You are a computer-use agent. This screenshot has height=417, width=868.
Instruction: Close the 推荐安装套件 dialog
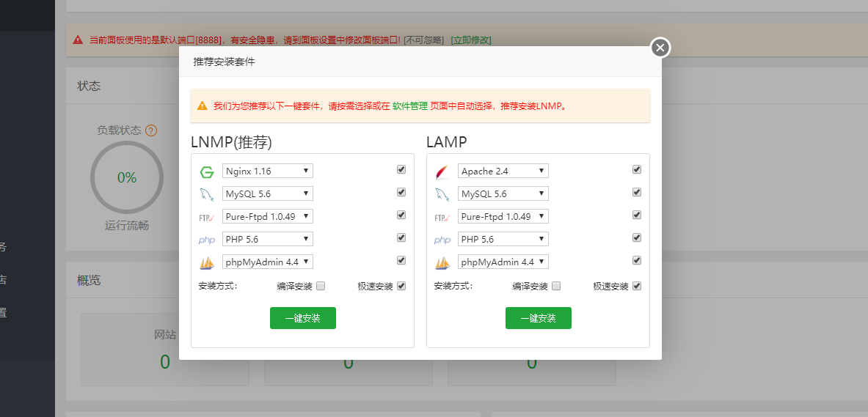tap(660, 48)
